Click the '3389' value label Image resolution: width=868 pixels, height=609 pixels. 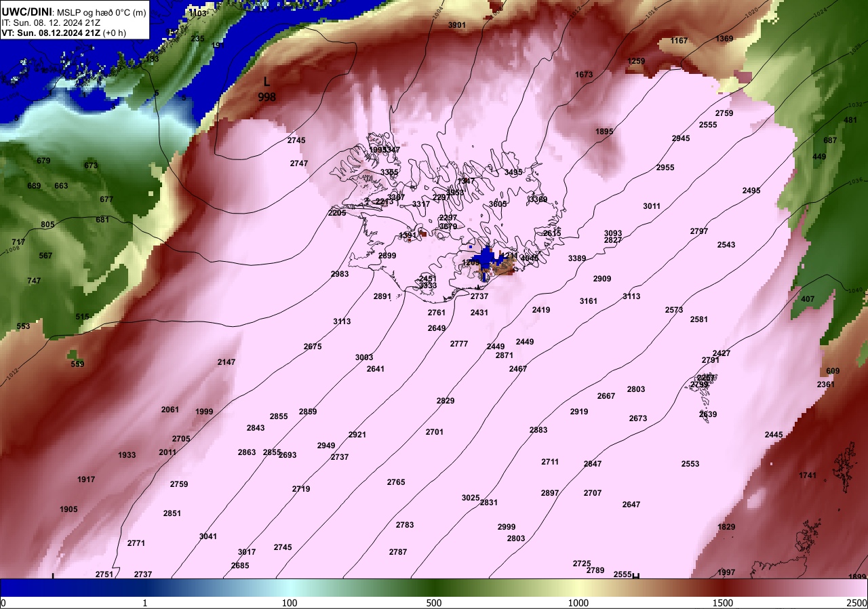(x=577, y=258)
